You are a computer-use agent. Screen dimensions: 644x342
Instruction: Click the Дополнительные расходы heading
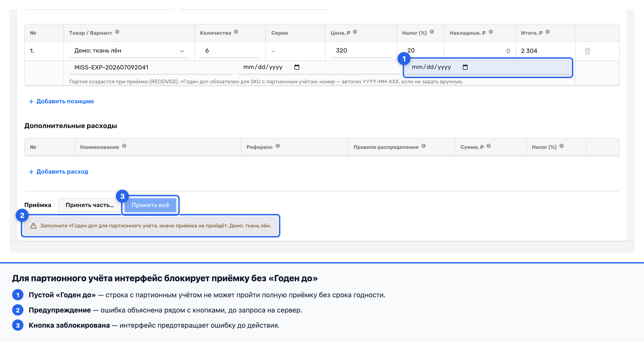pos(71,126)
